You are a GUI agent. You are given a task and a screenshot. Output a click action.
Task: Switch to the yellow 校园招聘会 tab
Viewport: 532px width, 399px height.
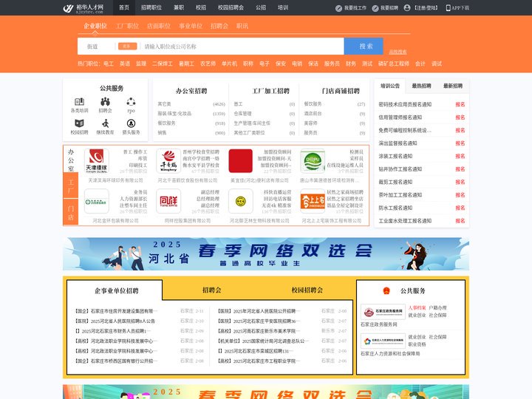(307, 290)
